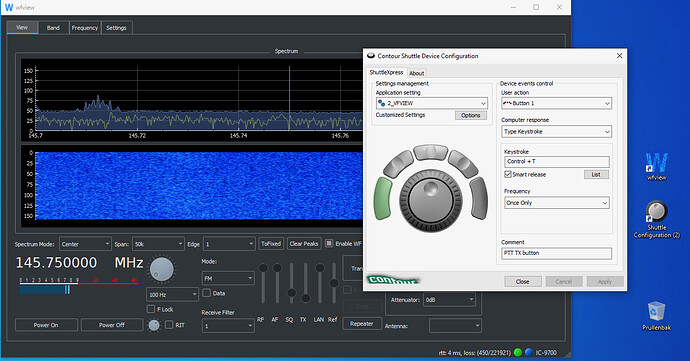Click the upper-left gray button on ShuttleXpress image
690x361 pixels.
(x=399, y=163)
